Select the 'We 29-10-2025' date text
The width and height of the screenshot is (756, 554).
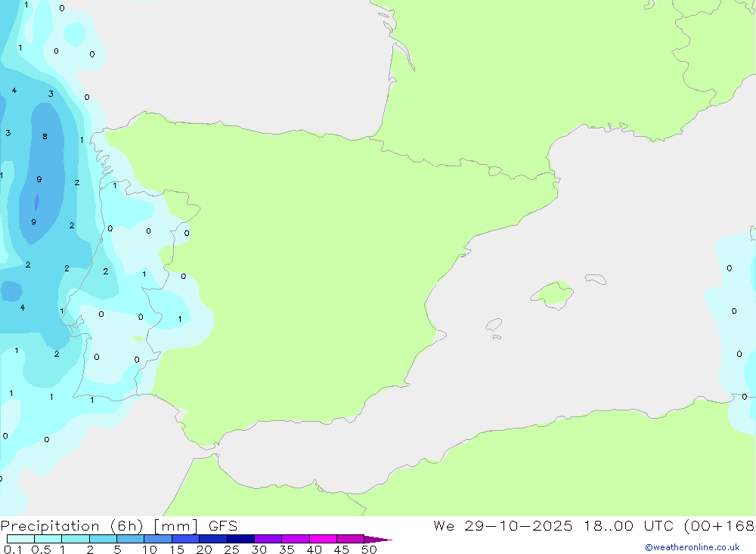click(x=503, y=526)
